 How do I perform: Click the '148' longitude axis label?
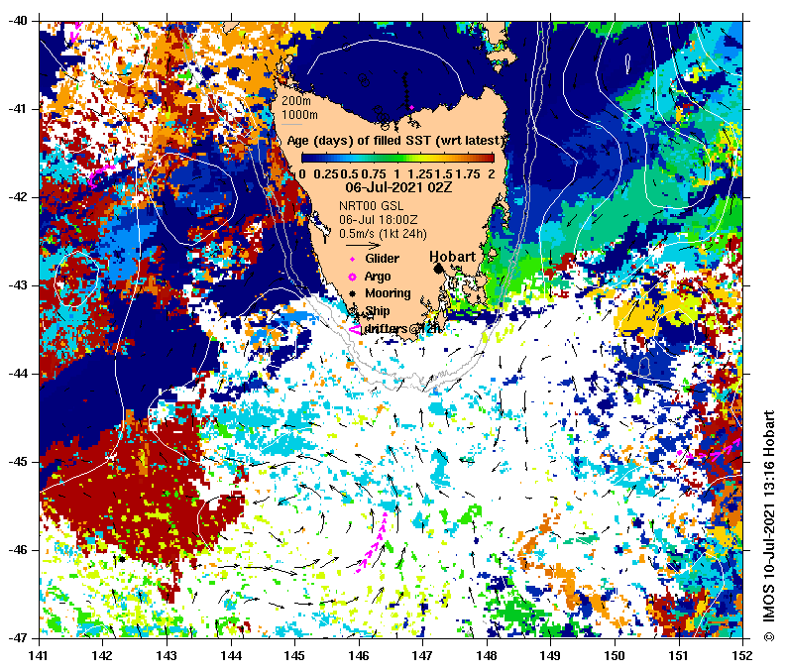(x=487, y=655)
